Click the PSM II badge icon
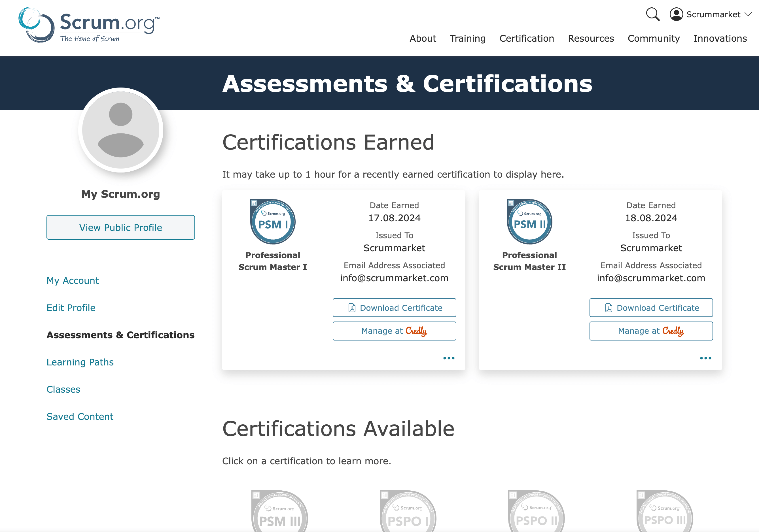 (529, 222)
